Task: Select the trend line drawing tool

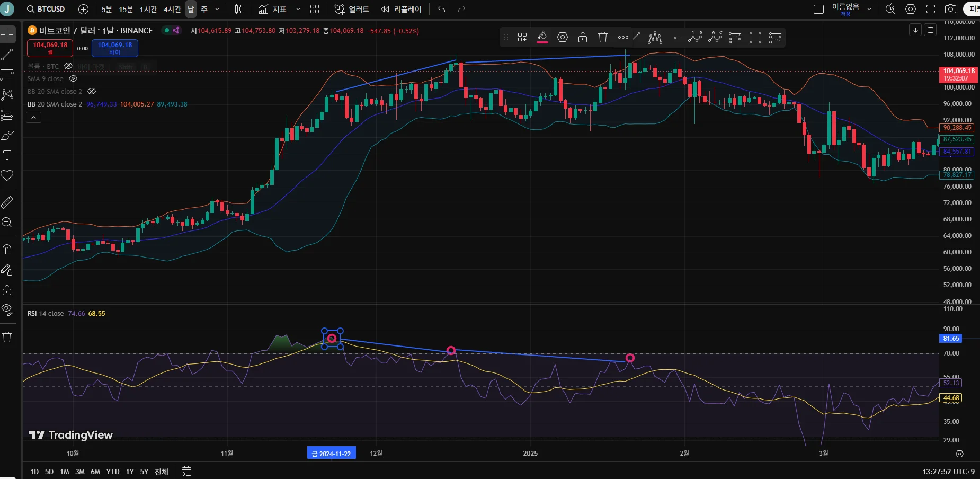Action: point(7,55)
